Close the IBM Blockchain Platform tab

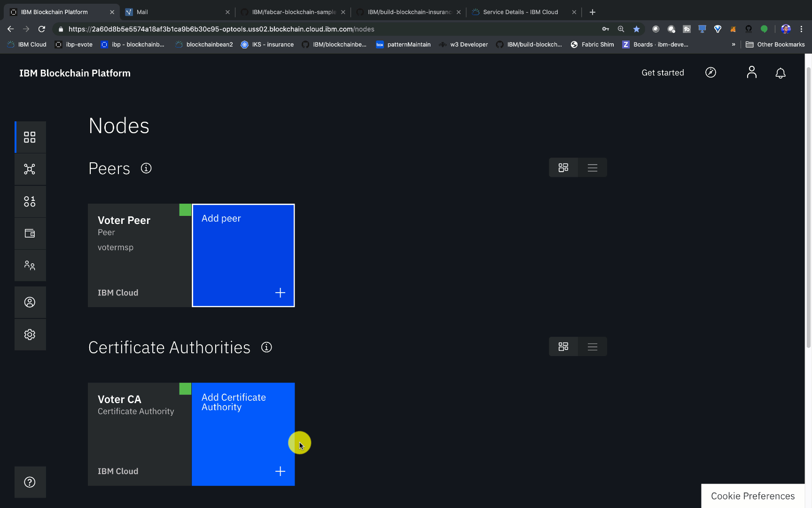[x=112, y=12]
